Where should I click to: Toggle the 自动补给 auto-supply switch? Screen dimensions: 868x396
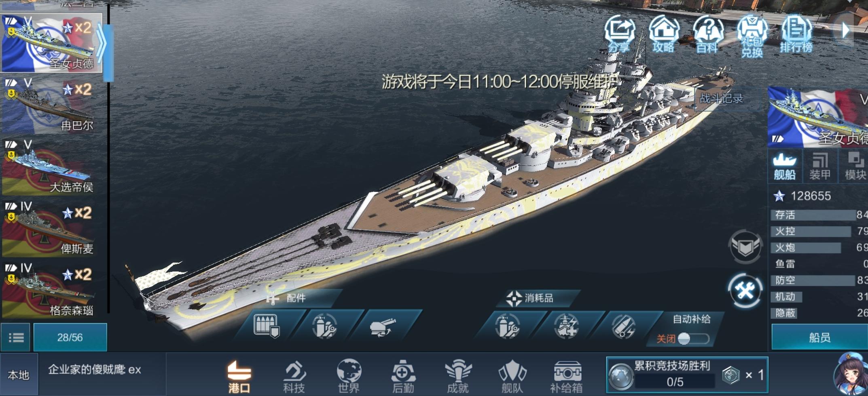[x=693, y=339]
